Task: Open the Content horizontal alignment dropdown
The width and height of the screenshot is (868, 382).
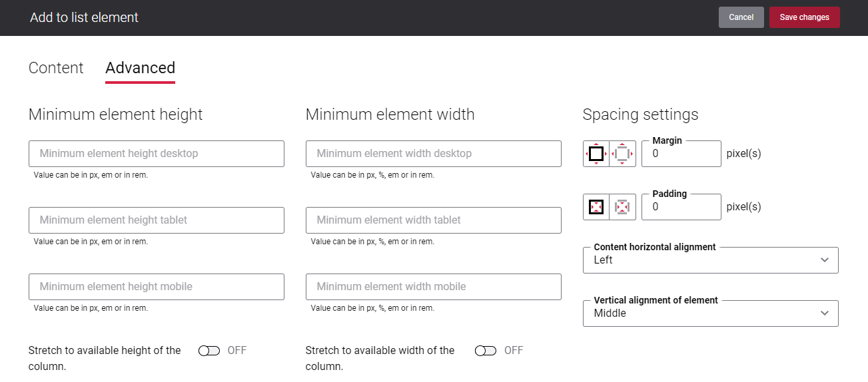Action: [710, 260]
